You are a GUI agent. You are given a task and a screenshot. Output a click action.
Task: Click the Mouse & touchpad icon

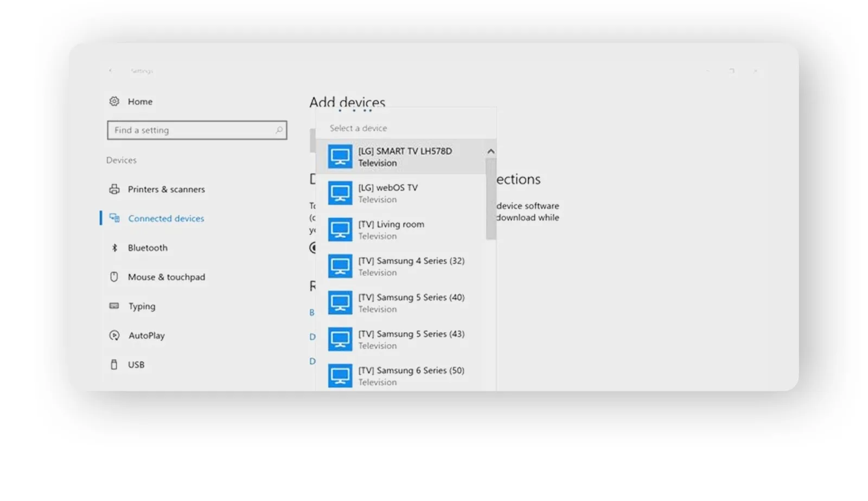click(114, 277)
